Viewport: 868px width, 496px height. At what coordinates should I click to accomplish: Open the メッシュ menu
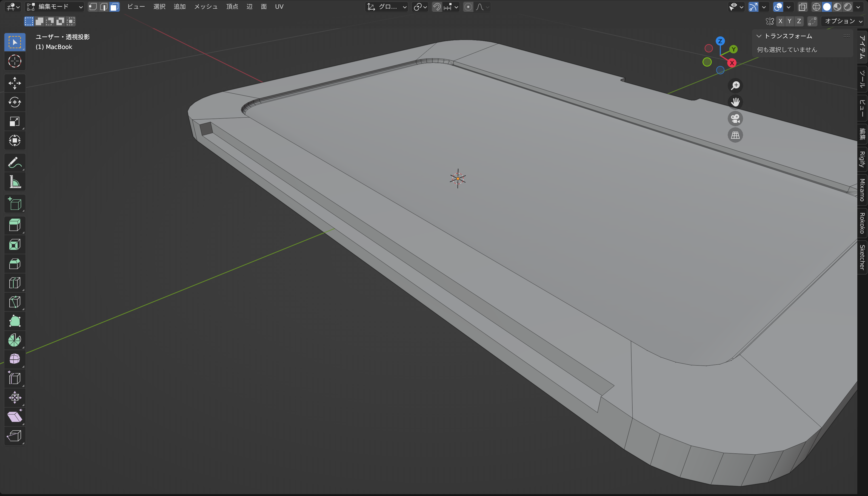point(205,7)
